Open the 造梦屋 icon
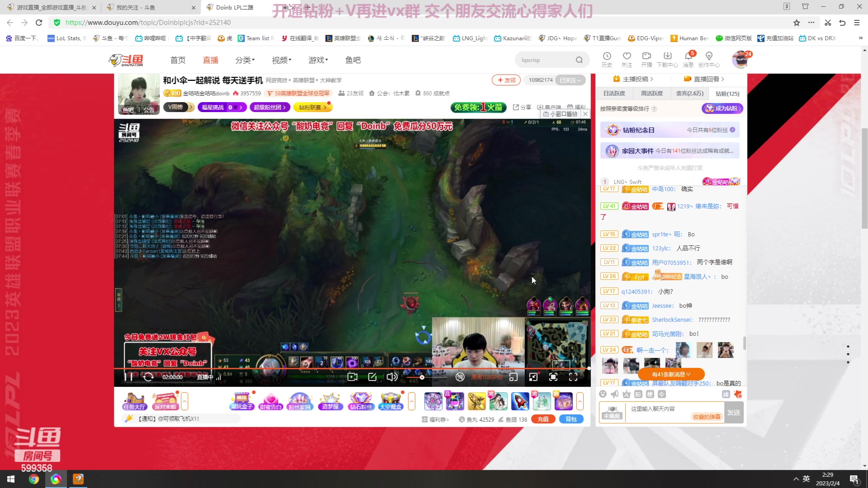 coord(330,401)
